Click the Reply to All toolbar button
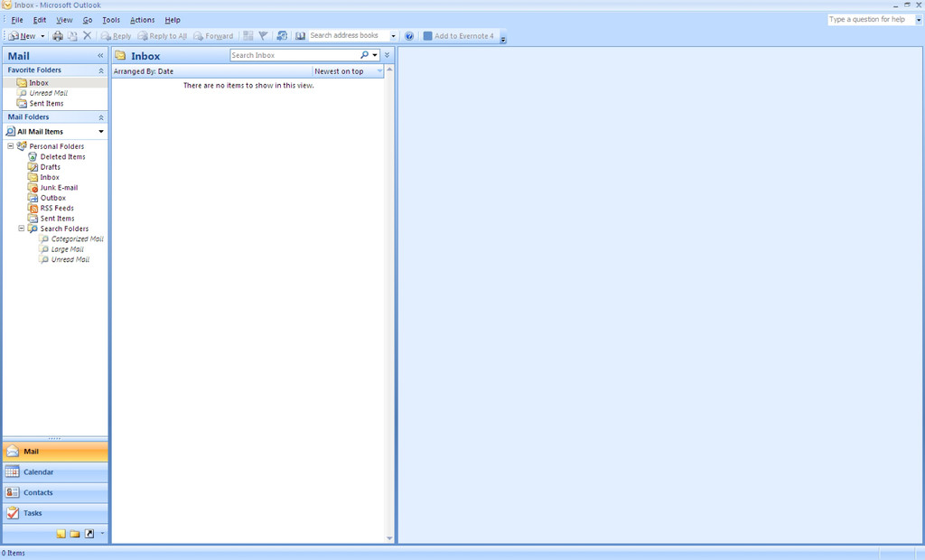Viewport: 925px width, 560px height. point(163,36)
